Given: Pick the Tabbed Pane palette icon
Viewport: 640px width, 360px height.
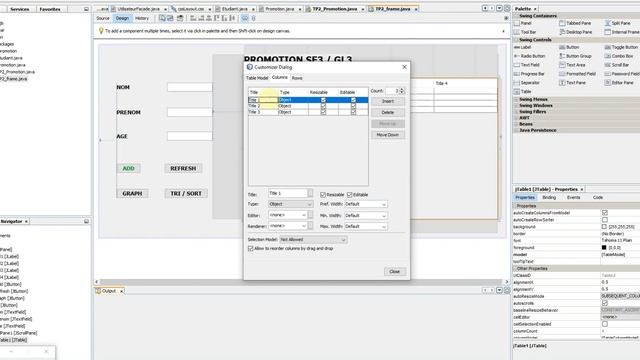Looking at the screenshot, I should 562,23.
